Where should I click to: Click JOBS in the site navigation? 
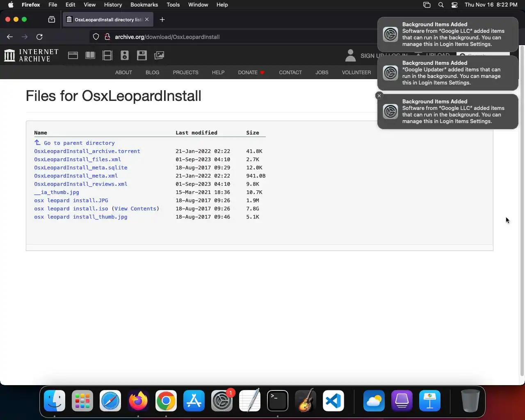click(x=322, y=73)
